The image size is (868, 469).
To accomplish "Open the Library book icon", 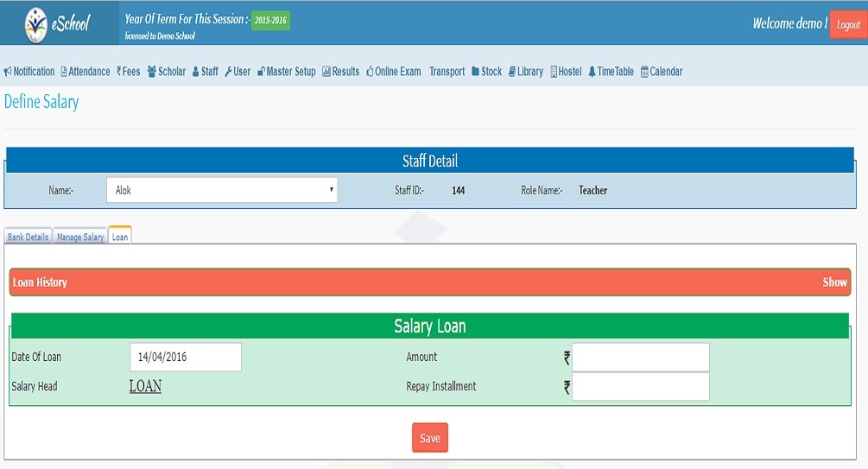I will pyautogui.click(x=512, y=72).
